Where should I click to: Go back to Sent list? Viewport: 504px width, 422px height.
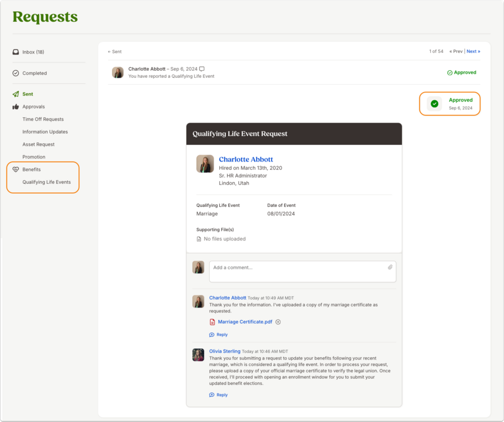pyautogui.click(x=114, y=51)
